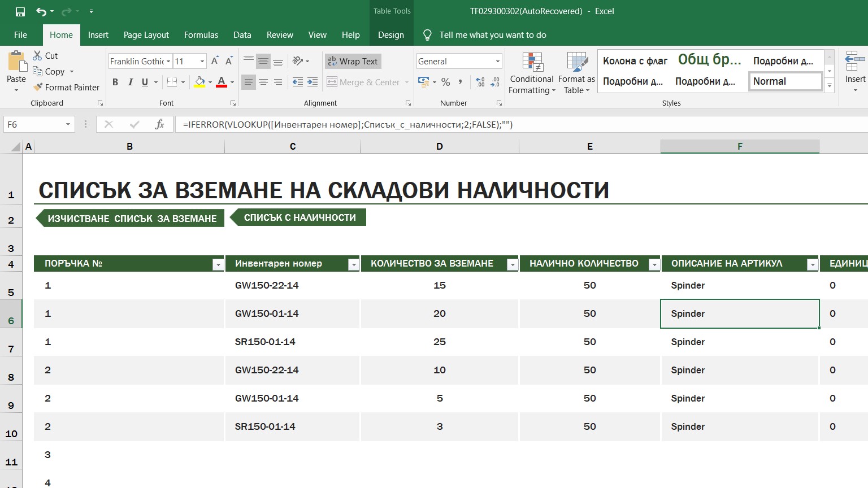Click СПИСЪК С НАЛИЧНОСТИ button

click(298, 217)
